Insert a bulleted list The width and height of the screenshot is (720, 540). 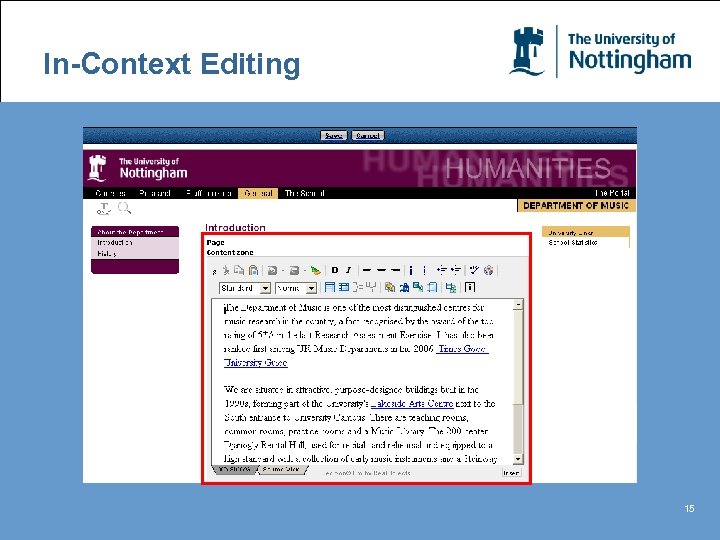[425, 270]
